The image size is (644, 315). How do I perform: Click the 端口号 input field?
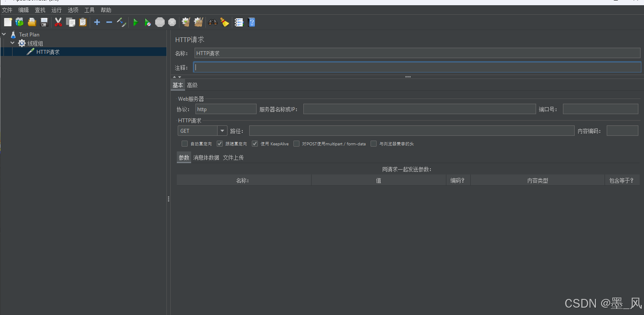pos(601,109)
